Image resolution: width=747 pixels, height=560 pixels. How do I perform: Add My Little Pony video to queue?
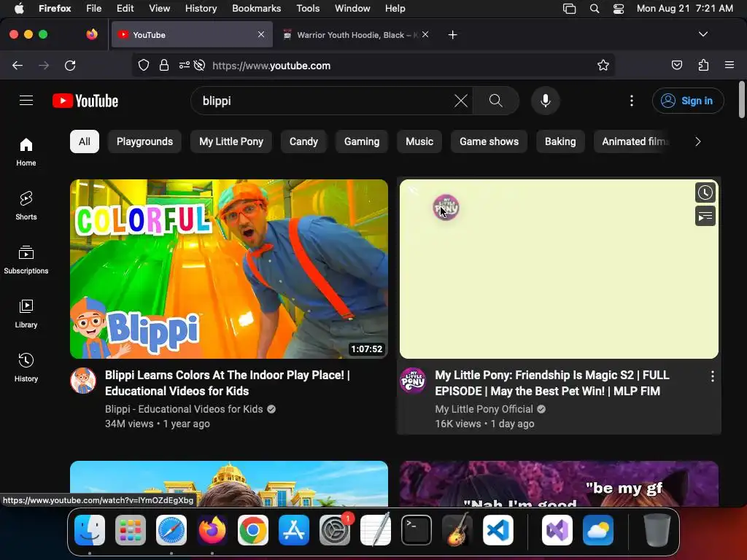(705, 216)
